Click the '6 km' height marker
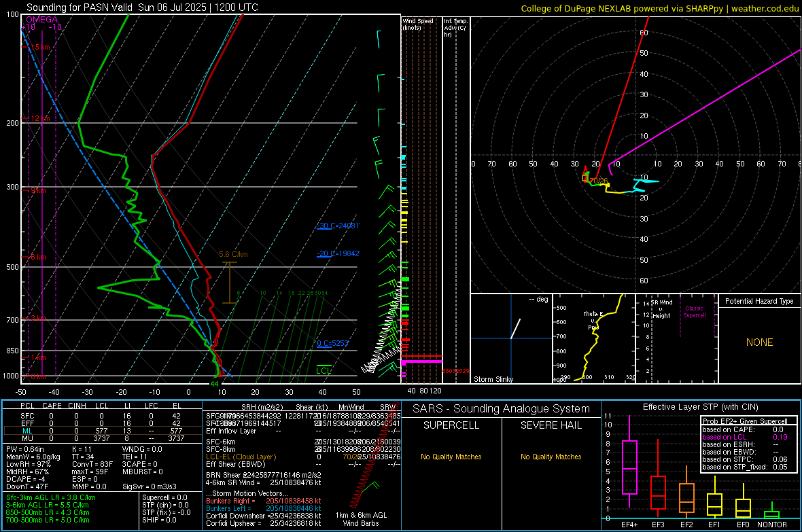Viewport: 802px width, 532px height. click(x=38, y=257)
